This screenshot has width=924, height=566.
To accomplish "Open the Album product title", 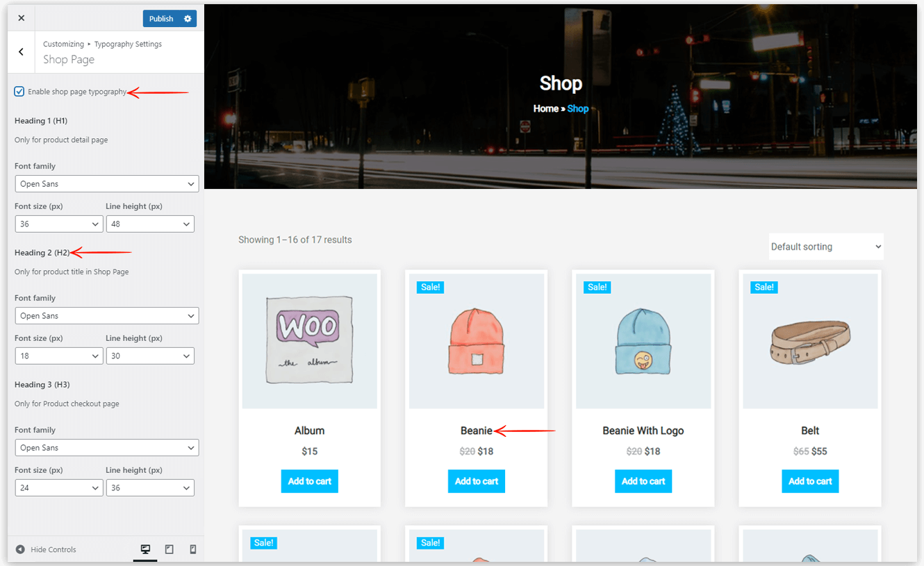I will click(310, 431).
